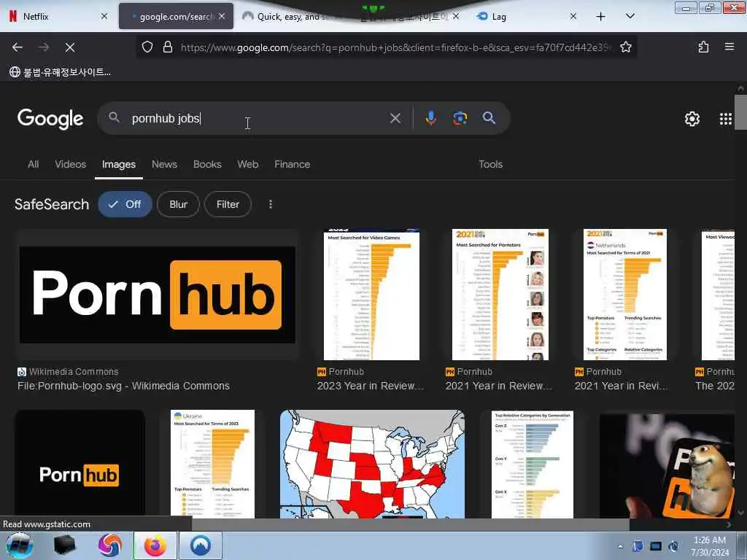The image size is (747, 560).
Task: Set SafeSearch to Off
Action: pos(125,204)
